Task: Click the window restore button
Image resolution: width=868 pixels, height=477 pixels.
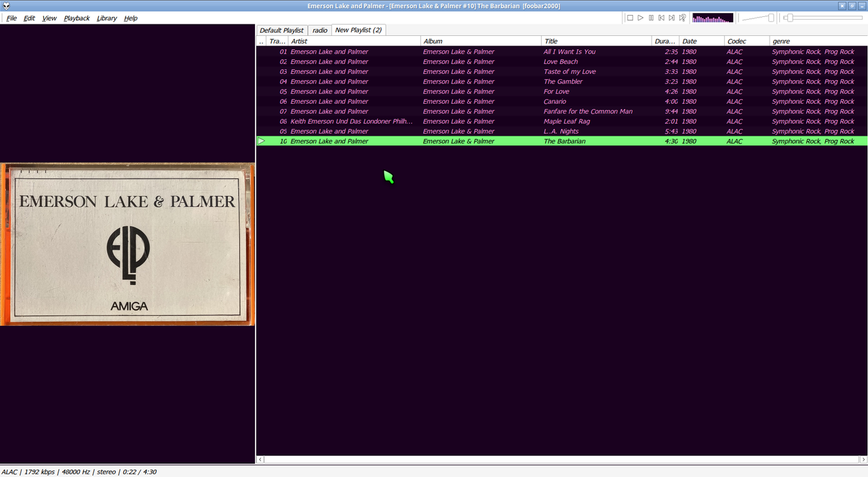Action: coord(852,5)
